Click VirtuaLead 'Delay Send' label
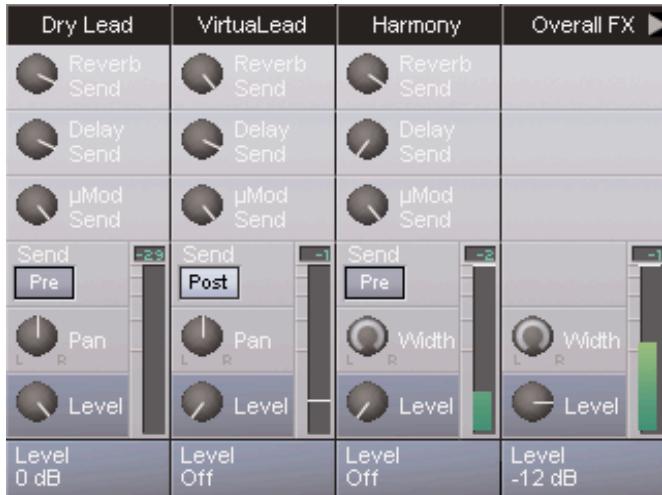The image size is (662, 495). point(261,142)
